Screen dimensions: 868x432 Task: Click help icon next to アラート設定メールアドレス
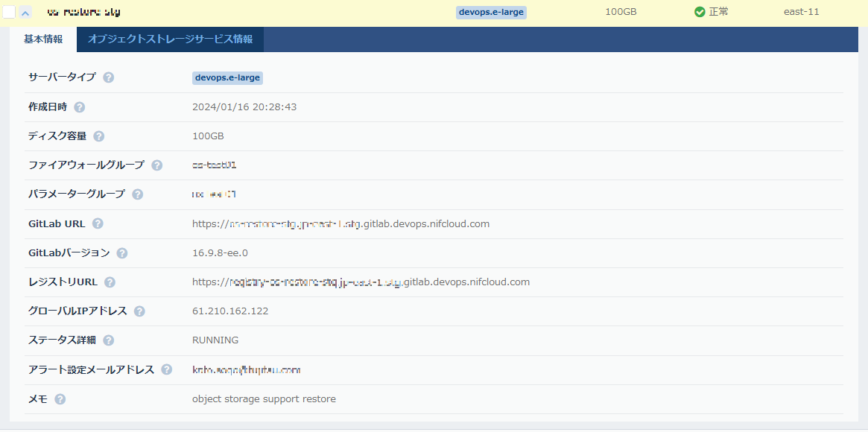tap(167, 369)
